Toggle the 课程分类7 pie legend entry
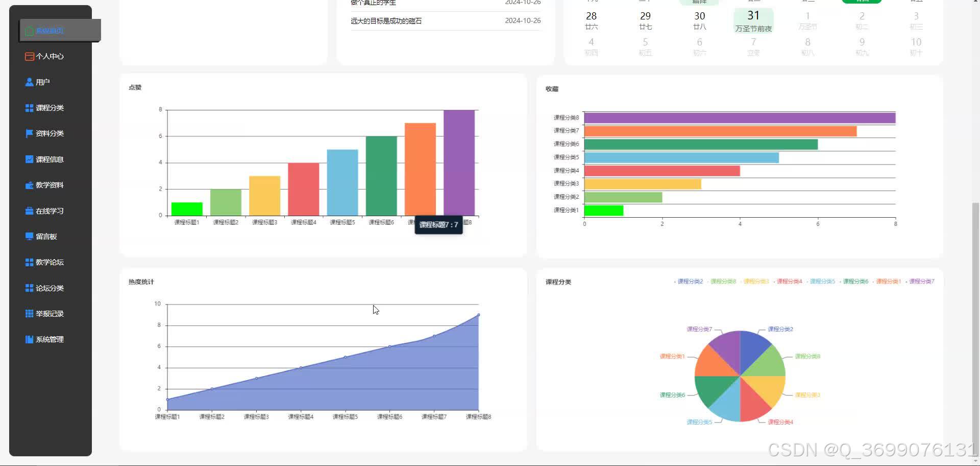Screen dimensions: 980x466 [920, 282]
